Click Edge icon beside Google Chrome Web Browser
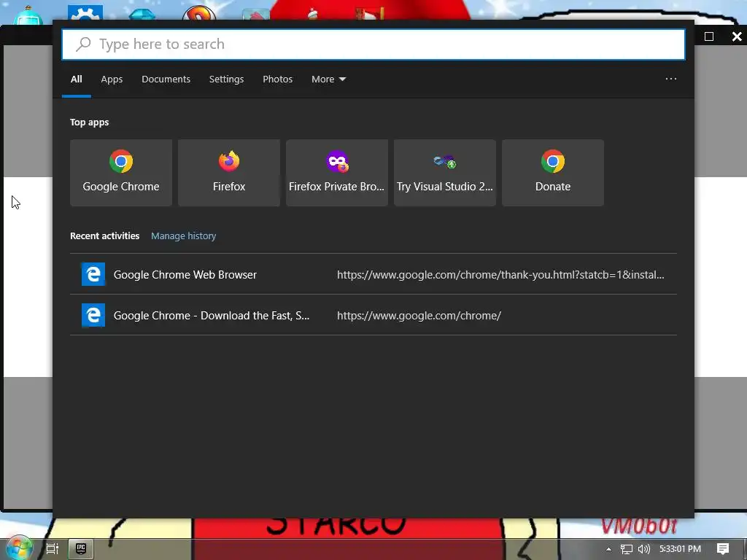 tap(93, 274)
